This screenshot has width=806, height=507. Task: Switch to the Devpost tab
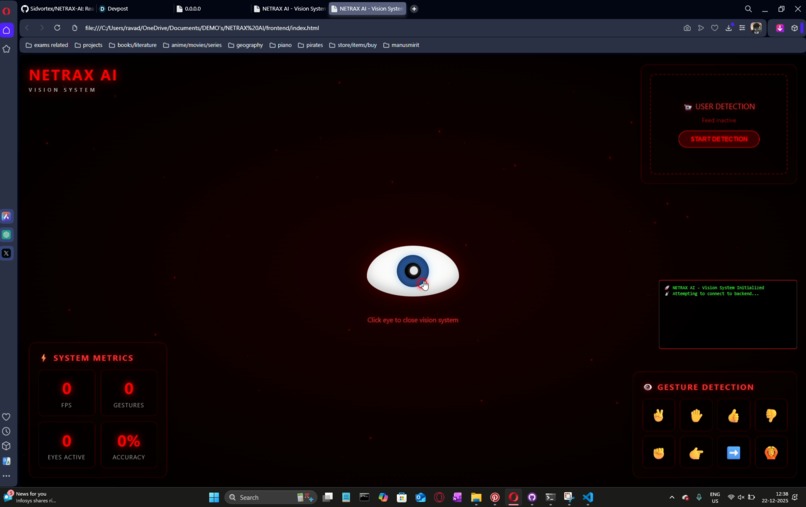coord(118,9)
